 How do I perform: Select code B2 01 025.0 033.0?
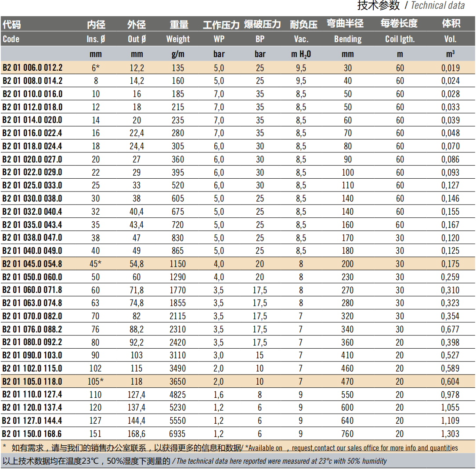(32, 185)
